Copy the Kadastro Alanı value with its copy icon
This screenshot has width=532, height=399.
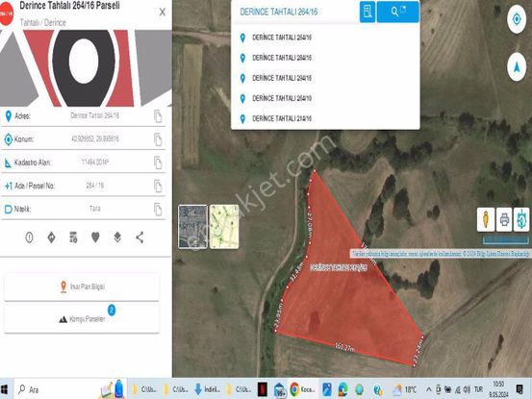tap(158, 162)
